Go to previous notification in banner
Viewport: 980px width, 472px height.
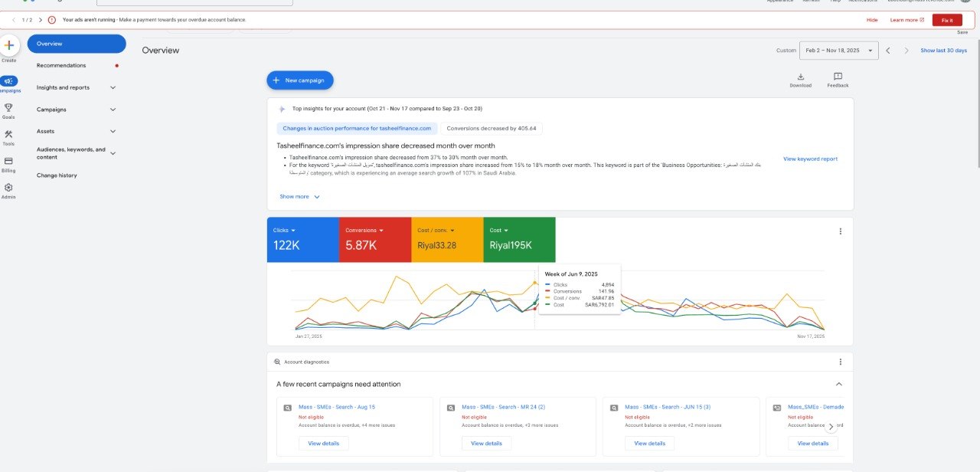coord(13,20)
